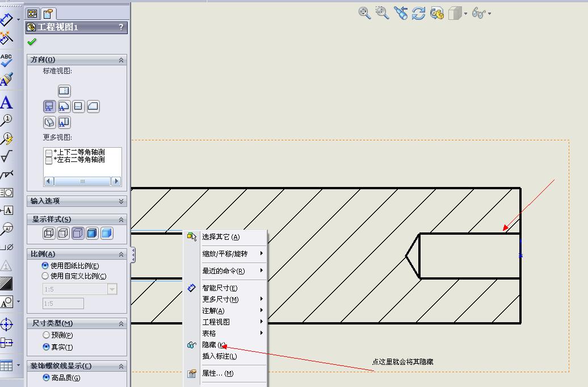Screen dimensions: 588x387
Task: Click the Hide/Show glasses icon in top toolbar
Action: point(479,14)
